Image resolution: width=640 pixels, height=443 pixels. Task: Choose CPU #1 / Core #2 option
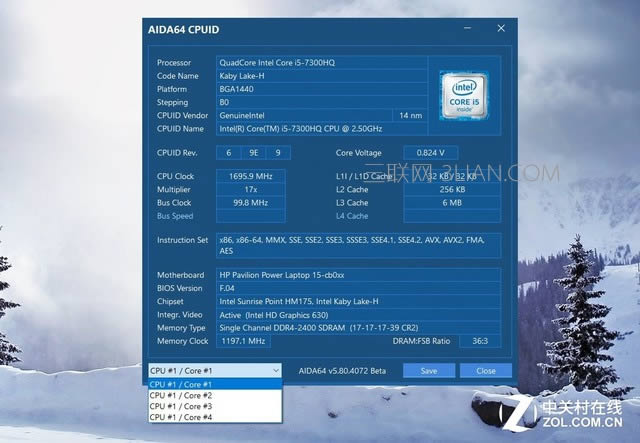(215, 395)
